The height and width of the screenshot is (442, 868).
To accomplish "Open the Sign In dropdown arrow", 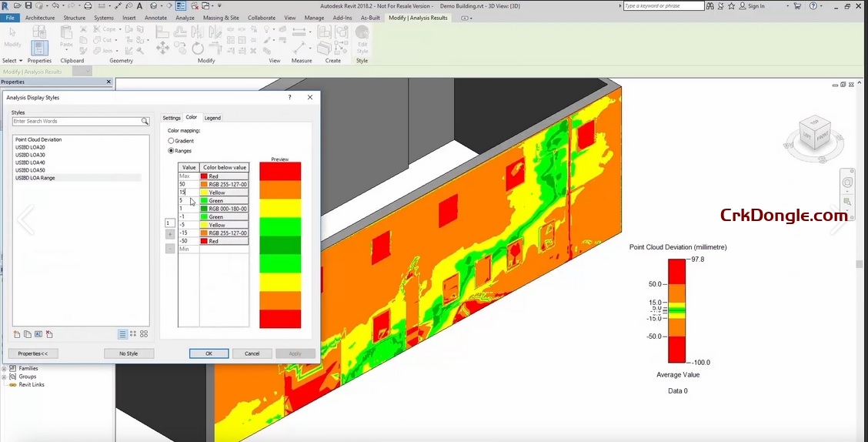I will pos(787,6).
